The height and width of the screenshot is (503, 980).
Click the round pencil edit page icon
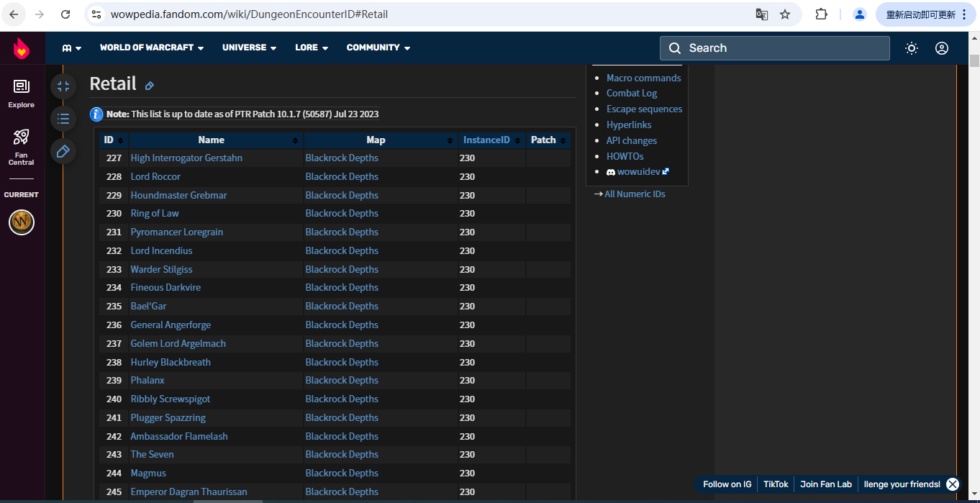click(x=63, y=151)
